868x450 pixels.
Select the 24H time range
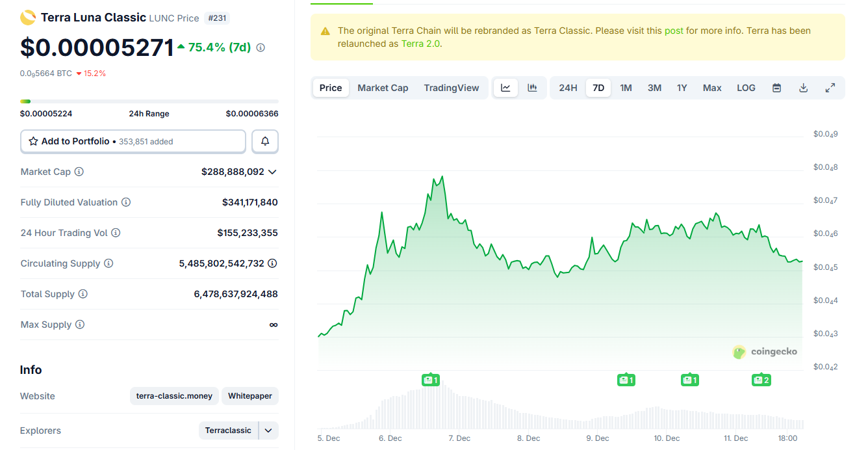pos(568,88)
